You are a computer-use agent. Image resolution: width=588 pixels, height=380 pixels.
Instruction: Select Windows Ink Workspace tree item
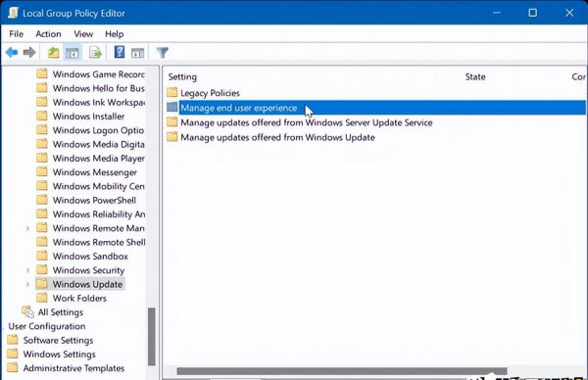tap(99, 102)
